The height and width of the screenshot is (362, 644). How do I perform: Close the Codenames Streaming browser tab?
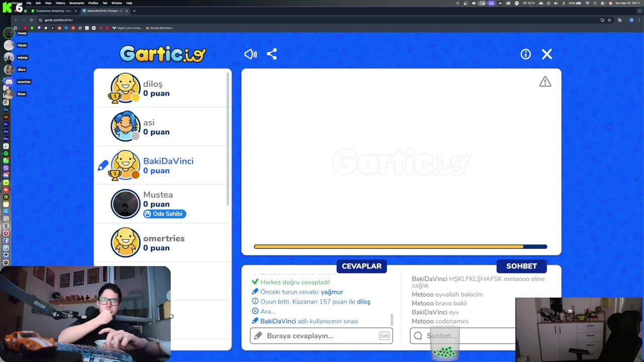[76, 11]
